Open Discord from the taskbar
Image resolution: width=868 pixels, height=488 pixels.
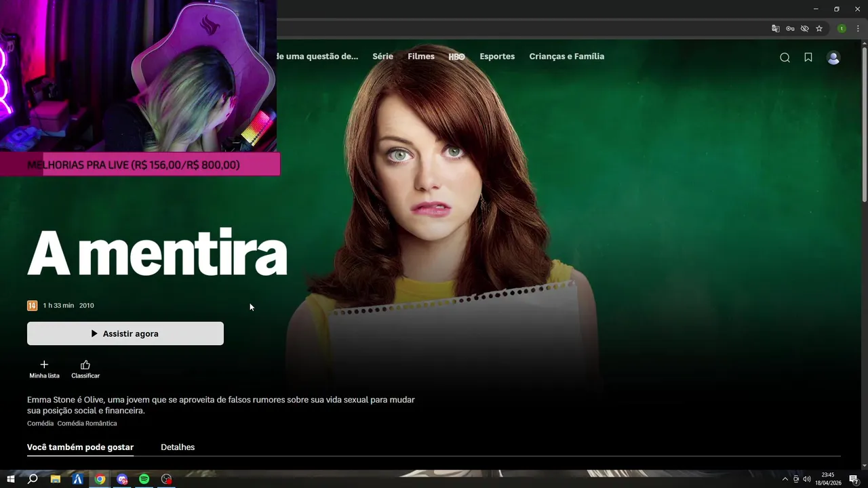[x=122, y=479]
